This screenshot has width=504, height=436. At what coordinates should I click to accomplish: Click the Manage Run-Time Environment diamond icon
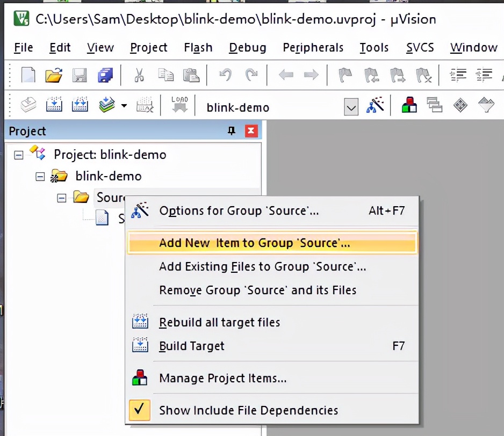(460, 104)
